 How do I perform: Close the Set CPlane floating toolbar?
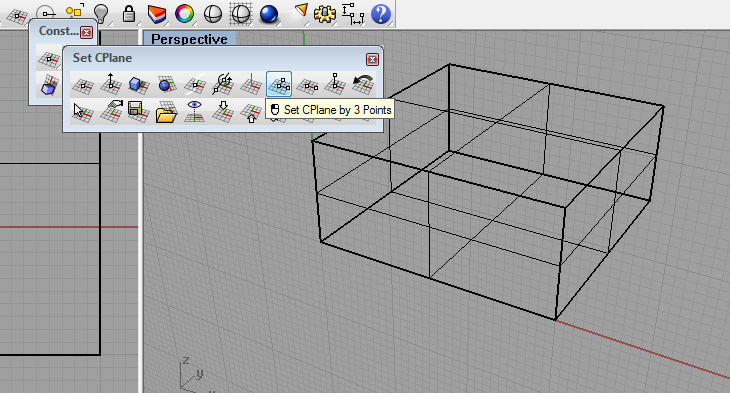(x=372, y=59)
